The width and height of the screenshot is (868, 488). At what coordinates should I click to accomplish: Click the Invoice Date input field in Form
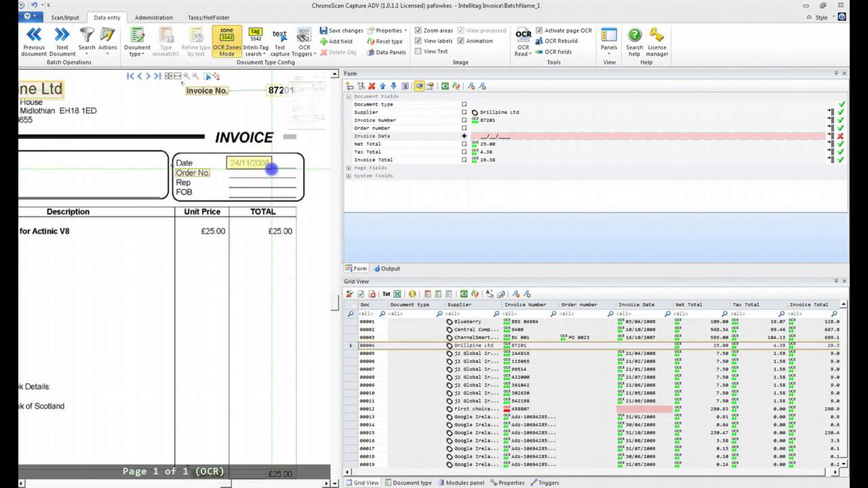pyautogui.click(x=648, y=136)
